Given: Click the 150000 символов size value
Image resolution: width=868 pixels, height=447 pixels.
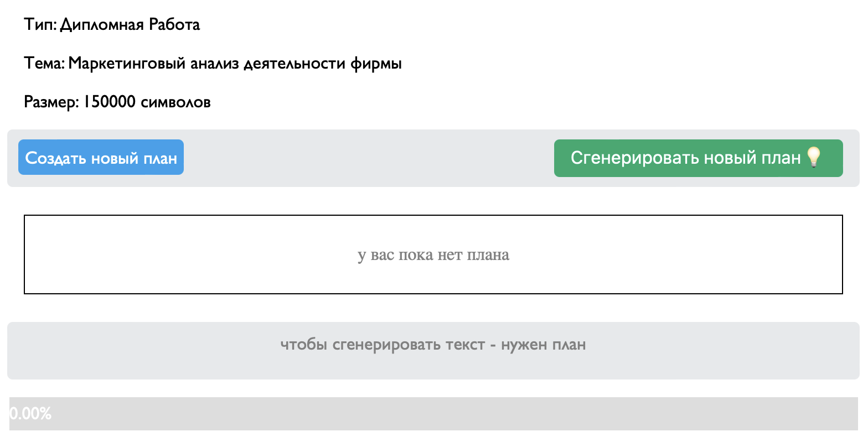Looking at the screenshot, I should pyautogui.click(x=147, y=102).
